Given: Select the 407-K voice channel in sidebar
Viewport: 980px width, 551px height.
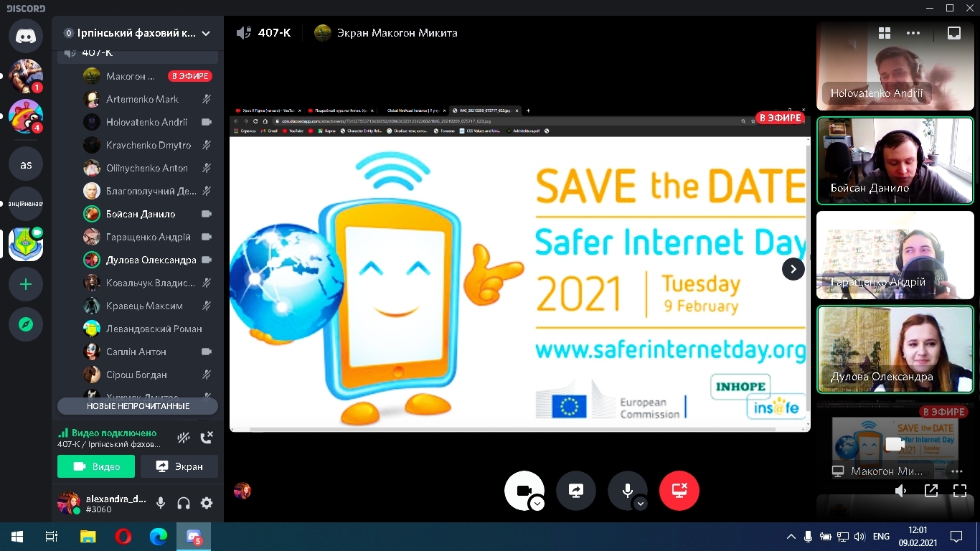Looking at the screenshot, I should tap(138, 53).
